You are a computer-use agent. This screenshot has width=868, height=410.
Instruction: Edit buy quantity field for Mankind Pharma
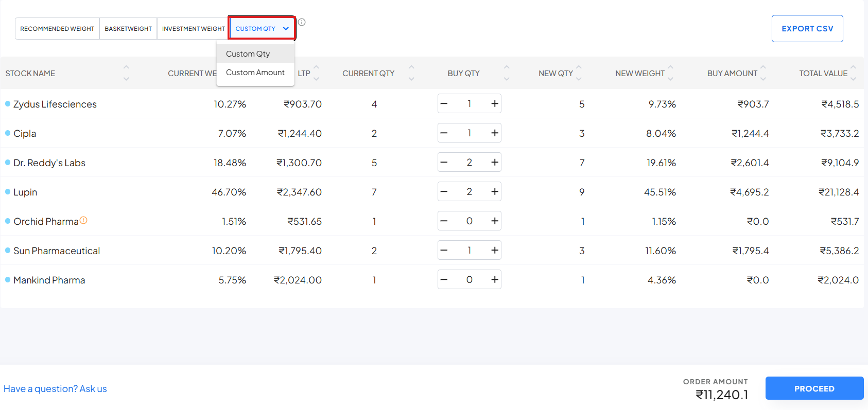469,279
